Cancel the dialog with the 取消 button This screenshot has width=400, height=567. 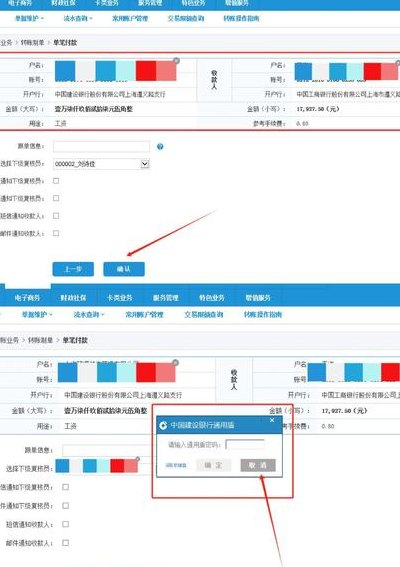[x=258, y=465]
